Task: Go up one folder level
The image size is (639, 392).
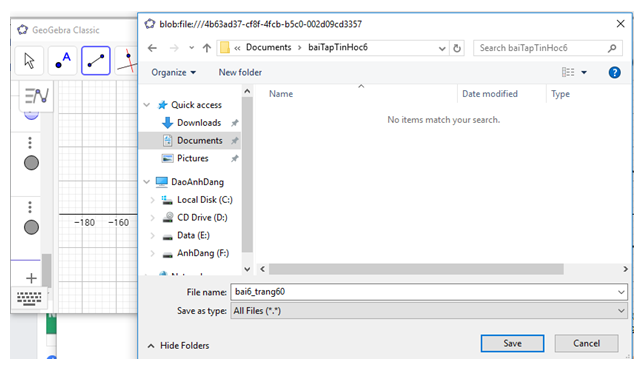Action: pyautogui.click(x=207, y=48)
